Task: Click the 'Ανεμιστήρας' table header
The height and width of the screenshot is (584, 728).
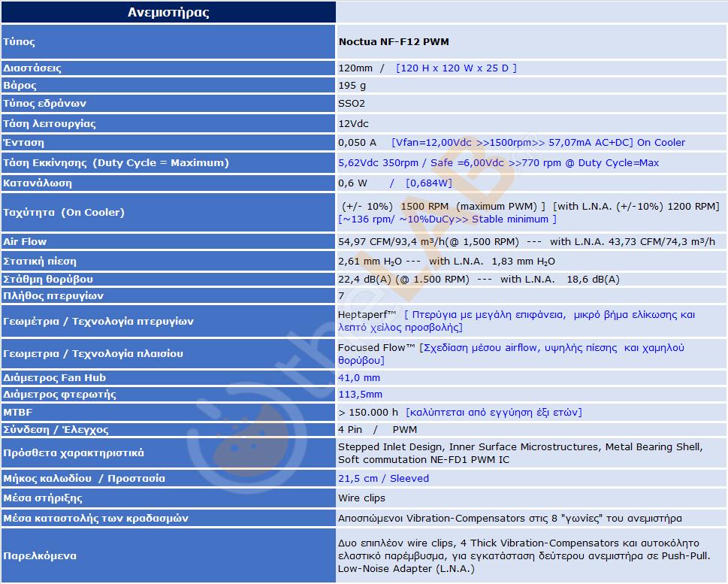Action: tap(168, 12)
